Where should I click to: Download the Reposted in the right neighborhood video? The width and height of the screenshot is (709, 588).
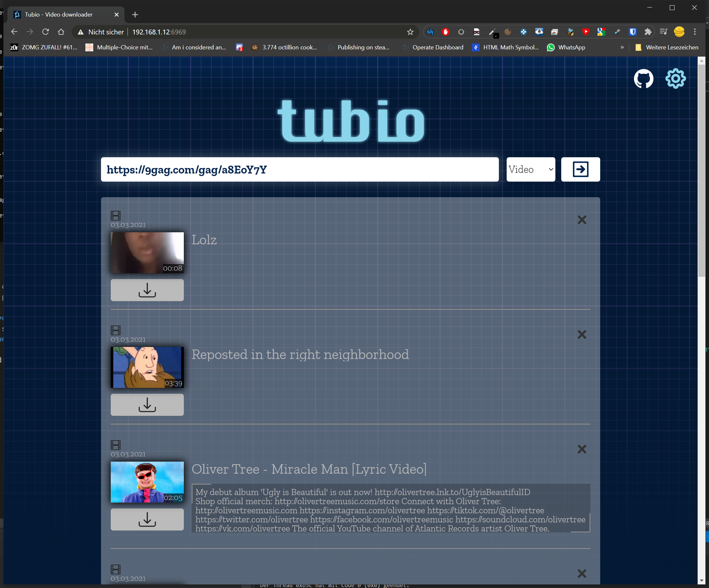147,404
